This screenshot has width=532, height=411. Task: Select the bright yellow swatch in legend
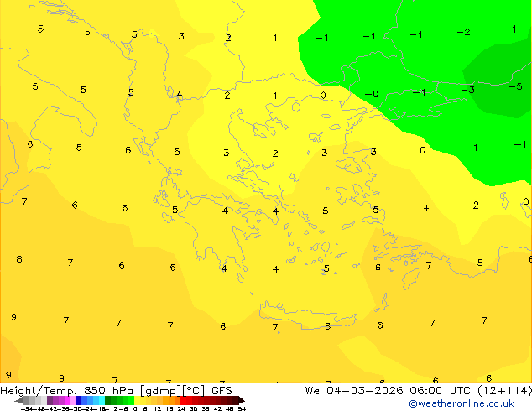coord(137,400)
